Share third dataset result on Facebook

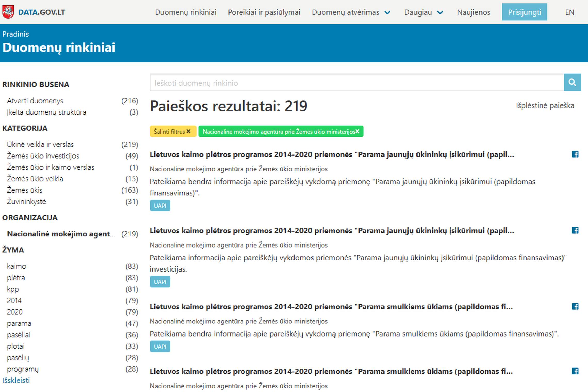click(x=575, y=306)
